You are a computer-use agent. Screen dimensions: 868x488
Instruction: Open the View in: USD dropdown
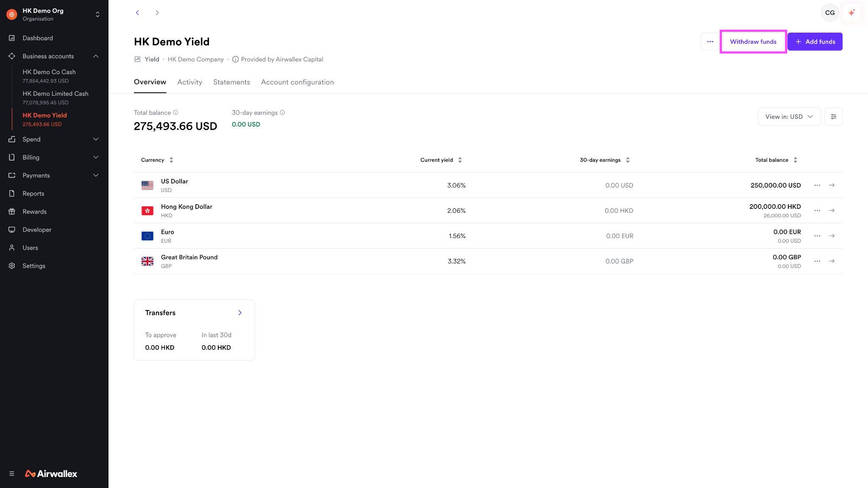tap(789, 116)
